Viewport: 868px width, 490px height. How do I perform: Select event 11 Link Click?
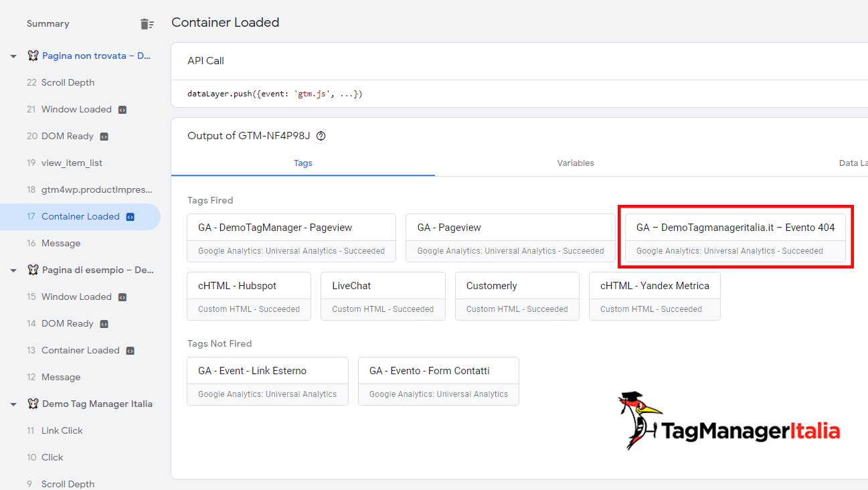(80, 430)
